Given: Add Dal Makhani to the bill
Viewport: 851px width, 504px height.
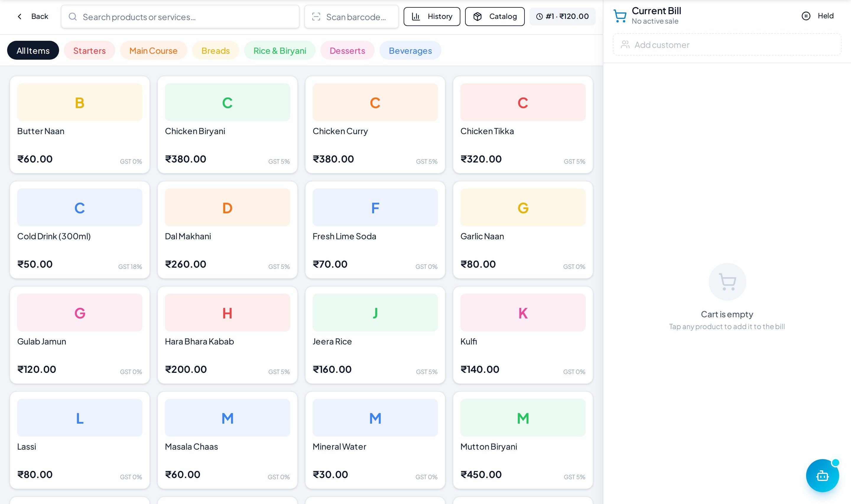Looking at the screenshot, I should (228, 230).
